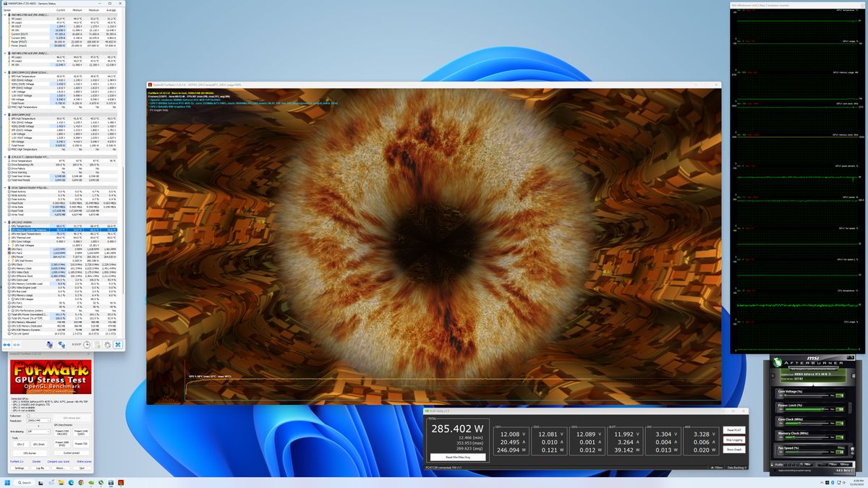Collapse the GPU NVIDIA sensor group in HWiNFO

point(5,221)
